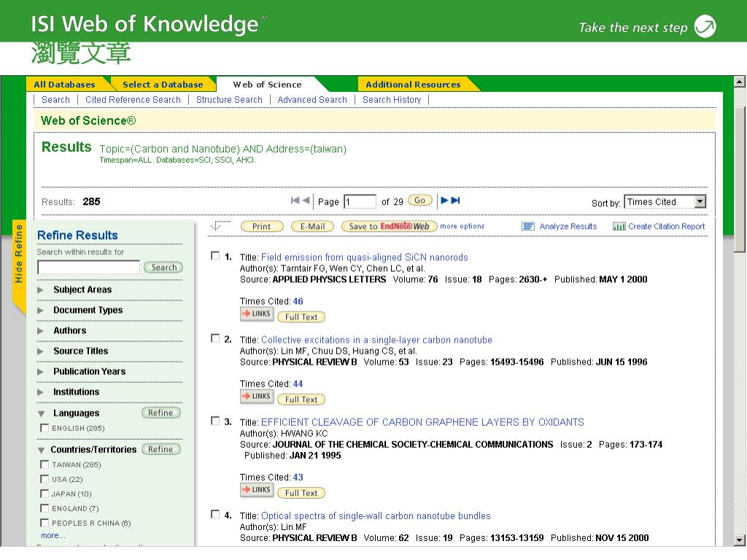This screenshot has height=560, width=747.
Task: Go to the next results page arrow
Action: pyautogui.click(x=444, y=201)
